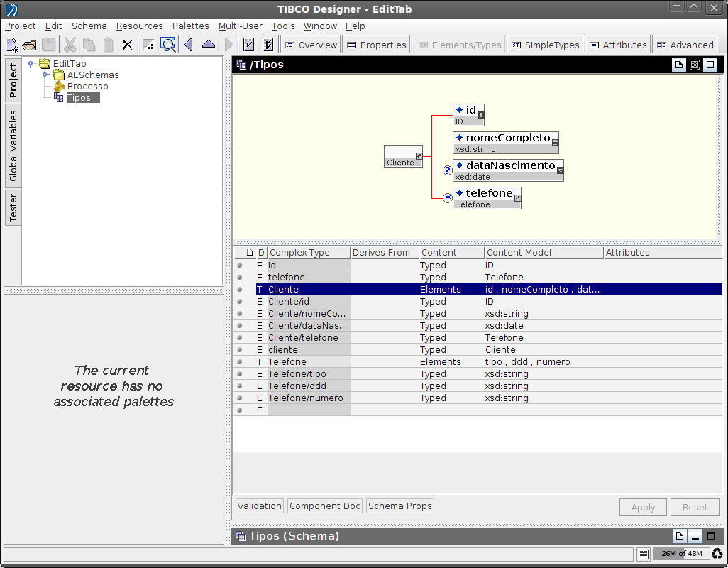
Task: Run garbage collection with recycle icon
Action: pyautogui.click(x=717, y=554)
